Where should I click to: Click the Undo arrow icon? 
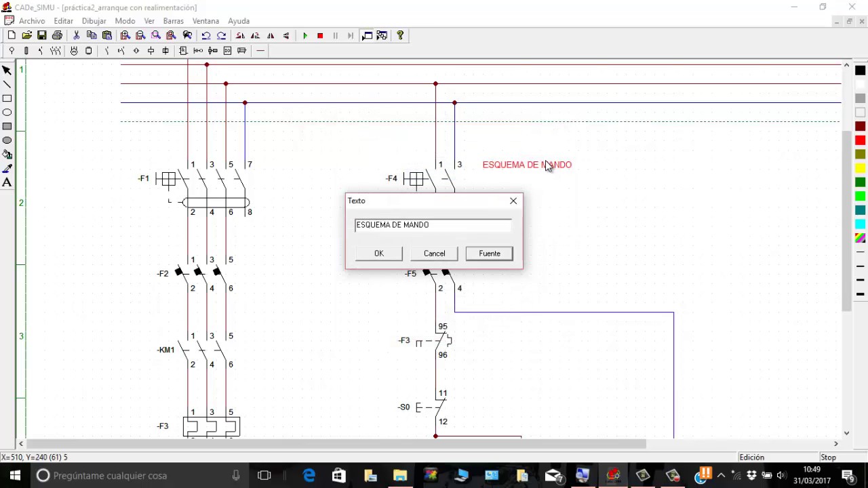pos(206,35)
